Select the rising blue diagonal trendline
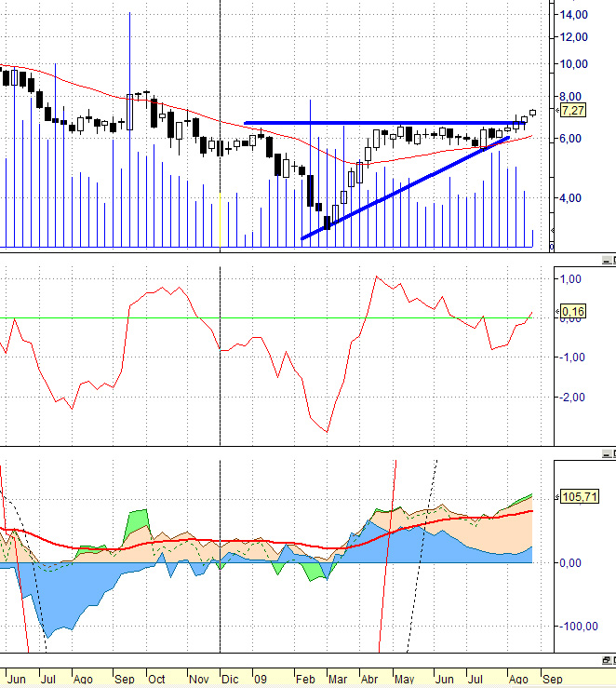Image resolution: width=616 pixels, height=688 pixels. [x=405, y=188]
